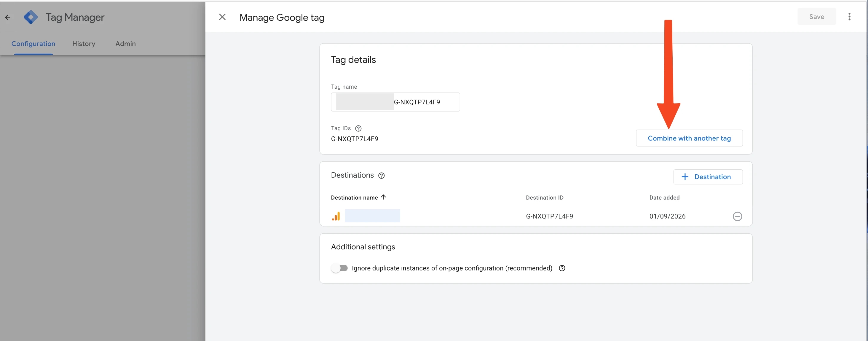Open the Admin tab
This screenshot has width=868, height=341.
tap(125, 44)
